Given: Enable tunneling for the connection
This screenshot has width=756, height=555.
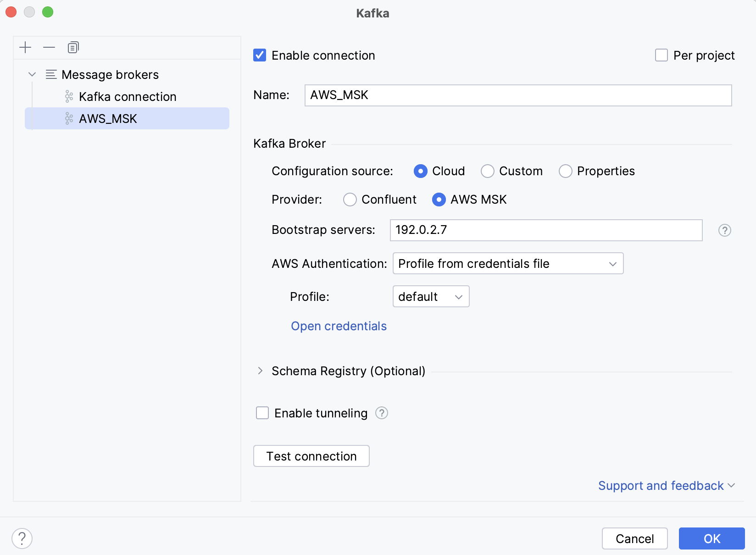Looking at the screenshot, I should pyautogui.click(x=262, y=413).
